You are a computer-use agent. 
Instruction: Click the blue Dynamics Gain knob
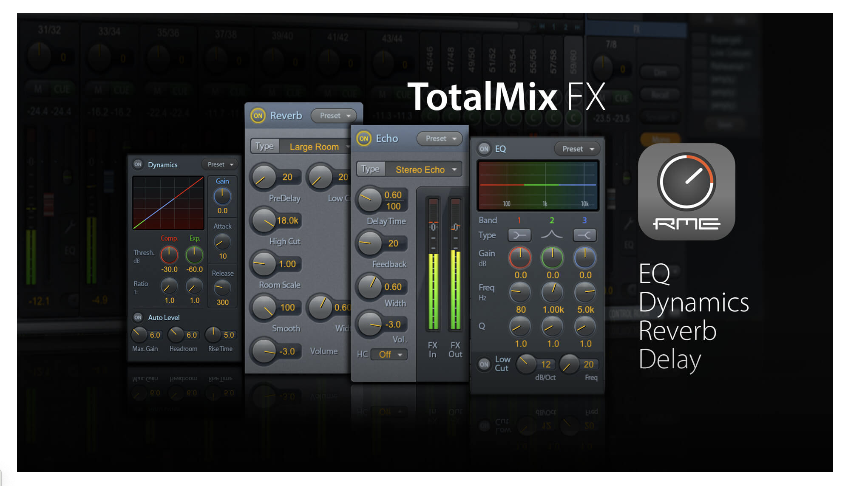coord(222,196)
